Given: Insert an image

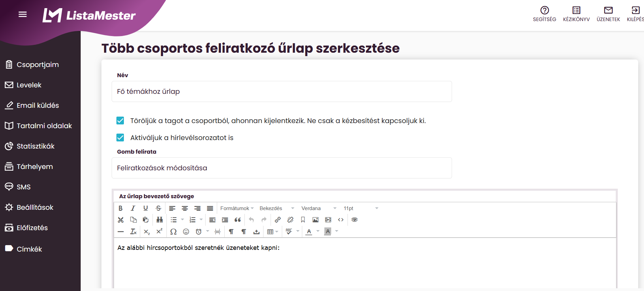Looking at the screenshot, I should point(316,220).
